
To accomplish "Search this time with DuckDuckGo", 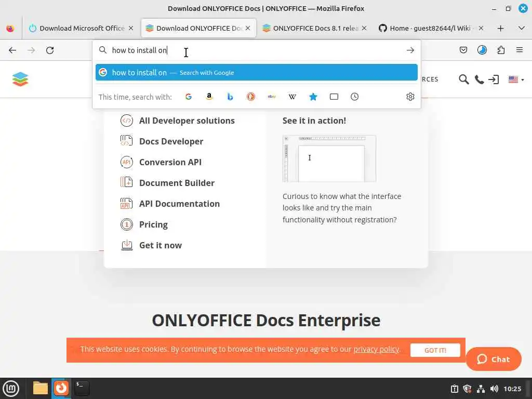I will coord(251,97).
